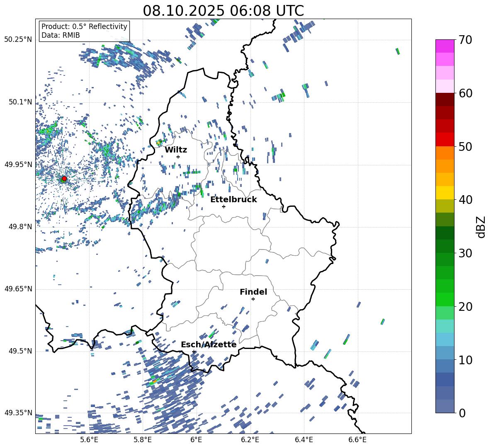Click the 'Product: 0.5° Reflectivity' text
The image size is (491, 448).
point(84,27)
